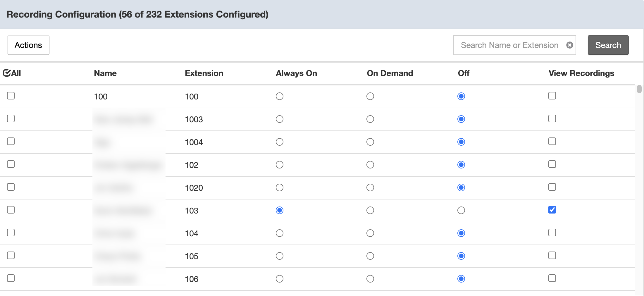The width and height of the screenshot is (644, 296).
Task: Set extension 105 to On Demand
Action: coord(370,256)
